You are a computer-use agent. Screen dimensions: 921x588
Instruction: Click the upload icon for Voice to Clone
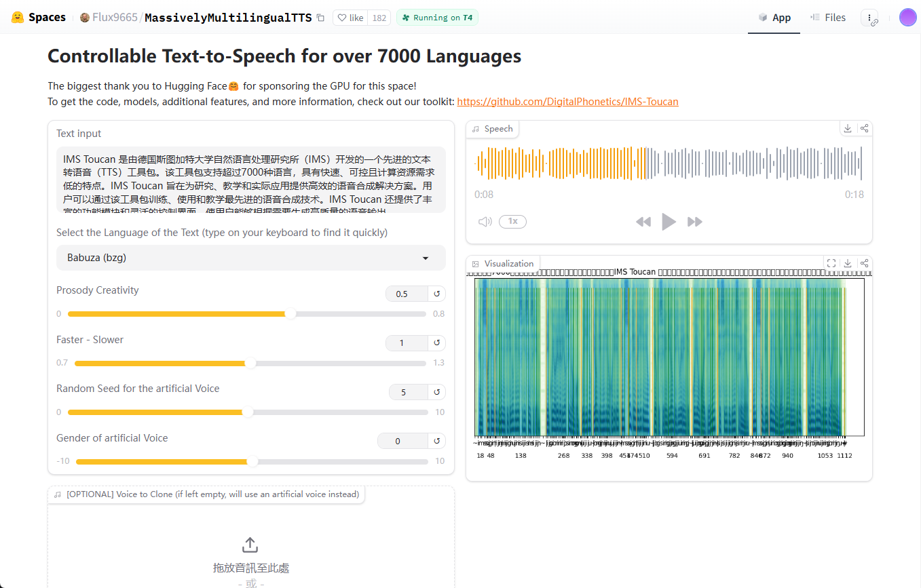[x=250, y=545]
